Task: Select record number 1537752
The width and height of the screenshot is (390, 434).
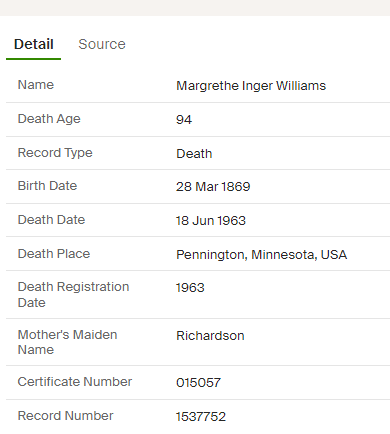Action: click(201, 417)
